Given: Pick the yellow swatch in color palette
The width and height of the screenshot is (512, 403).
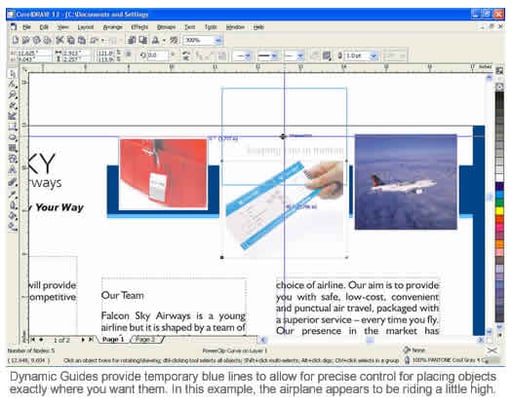Looking at the screenshot, I should (499, 211).
